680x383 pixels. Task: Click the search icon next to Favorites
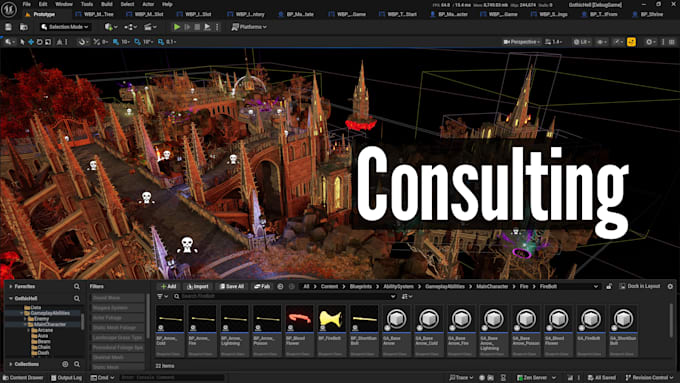pyautogui.click(x=77, y=286)
